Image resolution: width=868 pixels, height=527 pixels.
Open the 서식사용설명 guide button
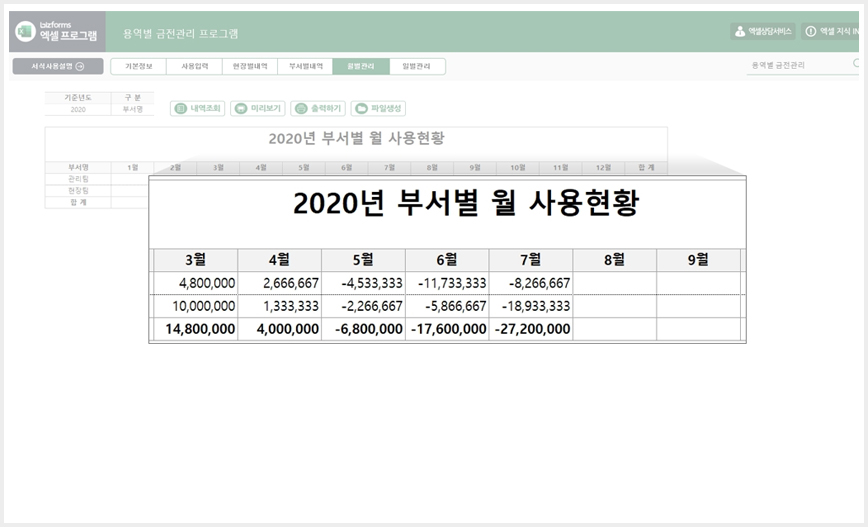pyautogui.click(x=58, y=66)
